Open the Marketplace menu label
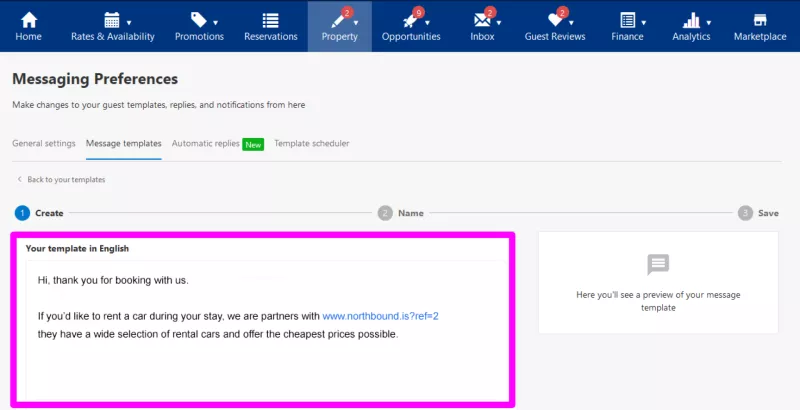The width and height of the screenshot is (800, 410). [760, 37]
